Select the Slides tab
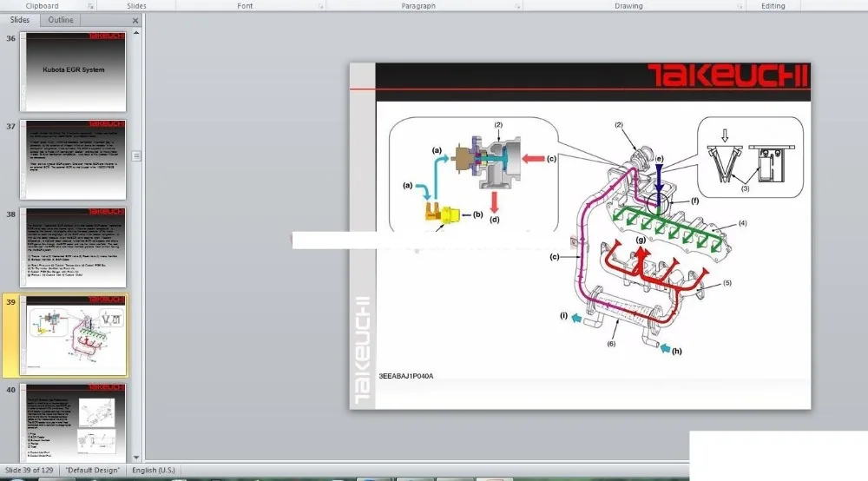Viewport: 868px width, 481px height. tap(20, 19)
